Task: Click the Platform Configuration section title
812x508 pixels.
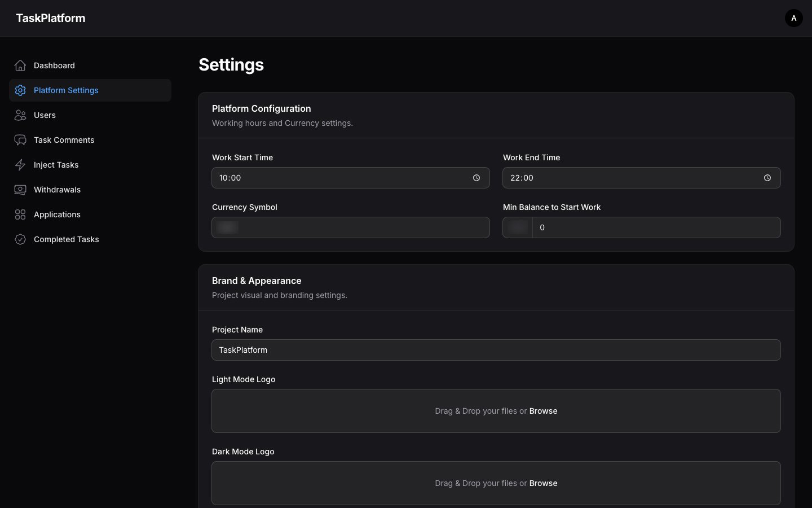Action: click(x=262, y=108)
